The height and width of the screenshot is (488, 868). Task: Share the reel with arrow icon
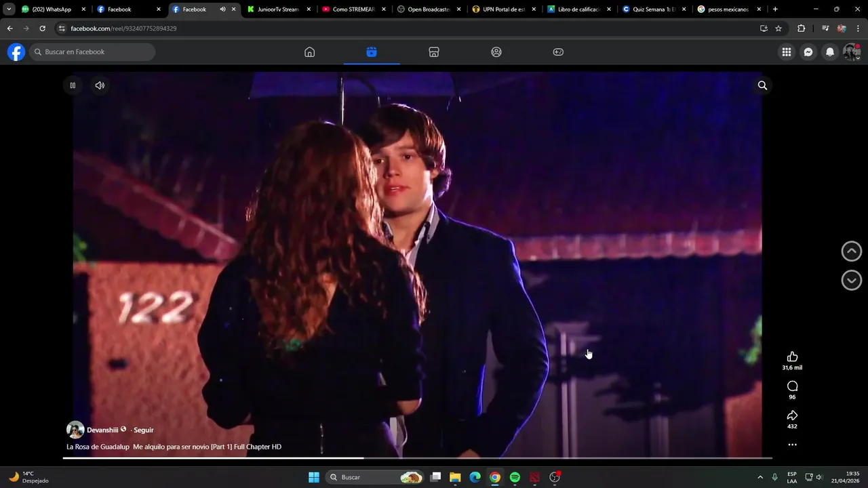click(792, 415)
